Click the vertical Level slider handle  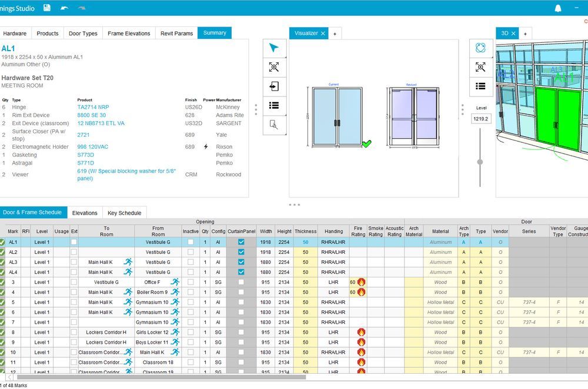click(480, 162)
